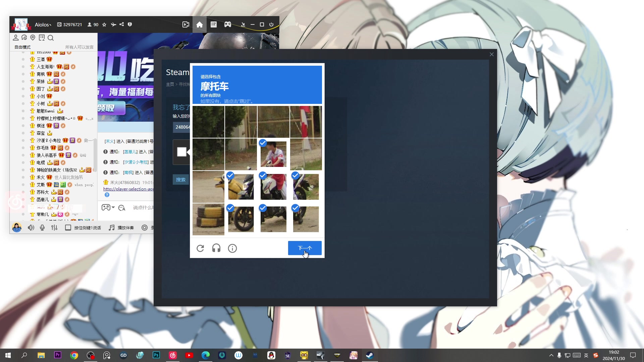Deselect bottom tile with motorcycle front wheel

point(241,219)
